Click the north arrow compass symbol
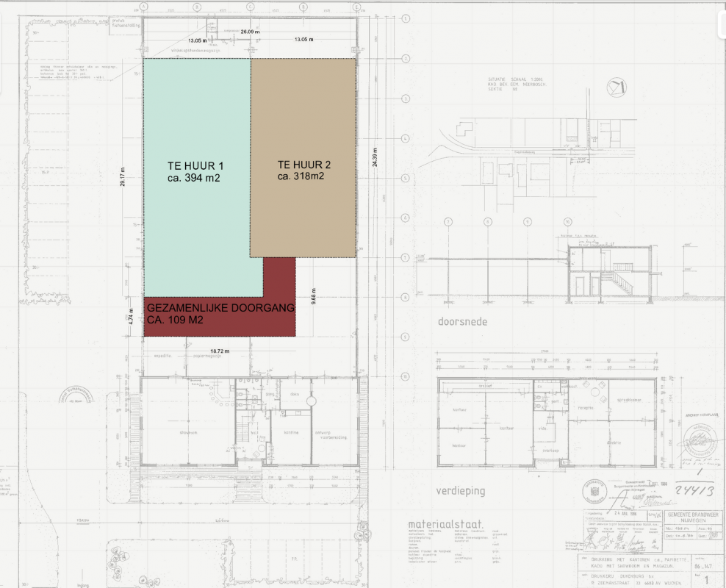726x588 pixels. (x=617, y=87)
